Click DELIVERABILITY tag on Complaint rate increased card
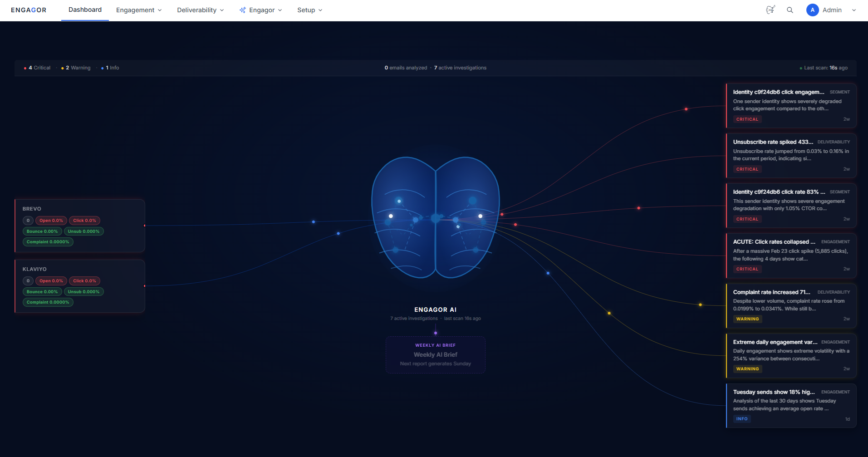The width and height of the screenshot is (868, 457). (834, 292)
